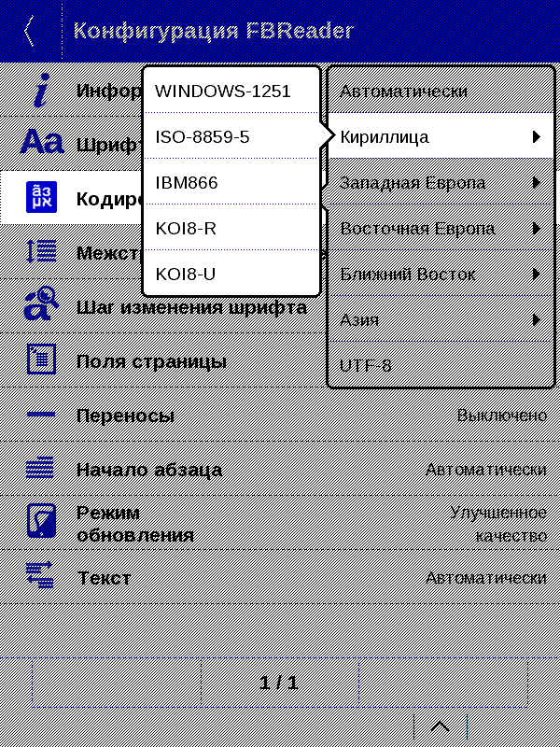560x747 pixels.
Task: Open the Кириллица submenu
Action: (x=441, y=136)
